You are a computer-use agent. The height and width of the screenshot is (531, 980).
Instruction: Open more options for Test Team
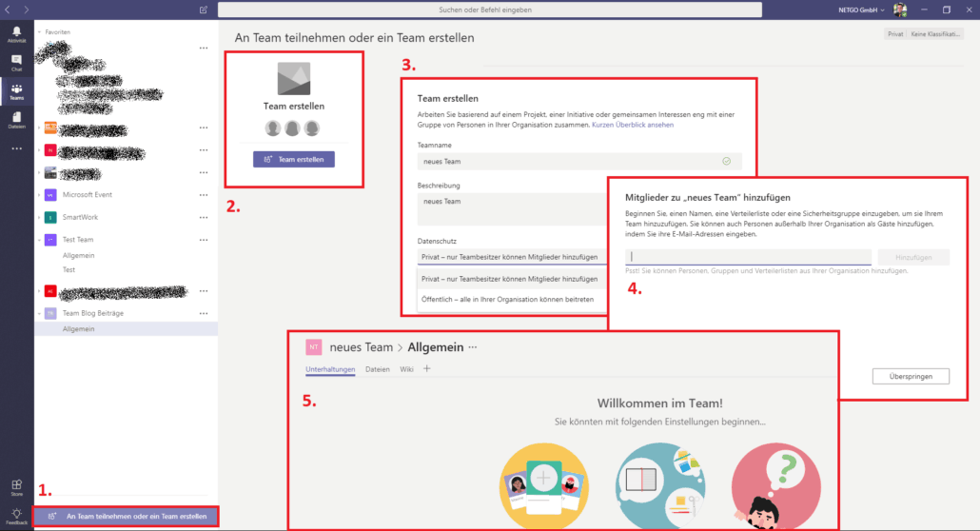(x=204, y=240)
